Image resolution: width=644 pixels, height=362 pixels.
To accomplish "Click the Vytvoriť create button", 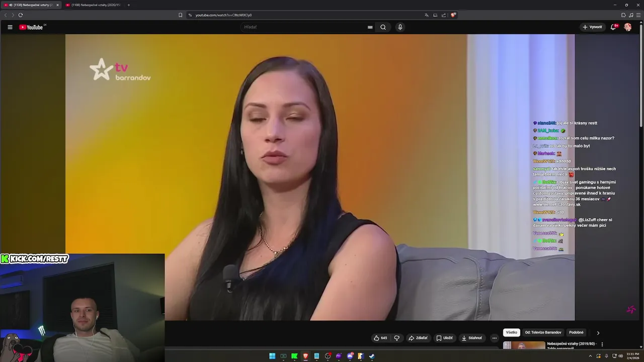I will [592, 27].
